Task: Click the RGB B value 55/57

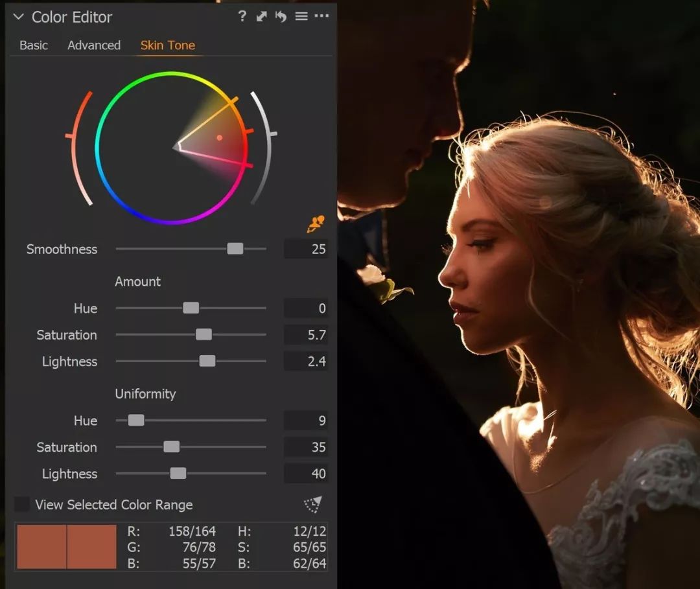Action: click(x=199, y=563)
